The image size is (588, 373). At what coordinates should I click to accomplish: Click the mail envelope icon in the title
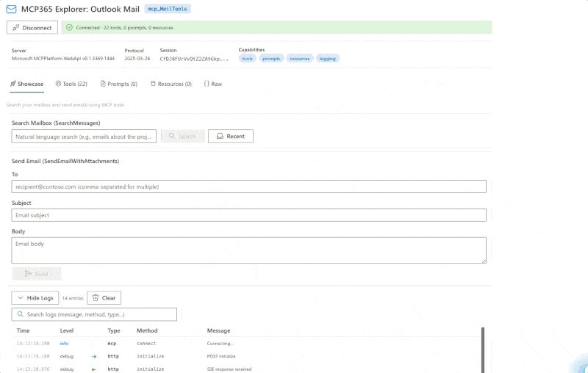click(11, 9)
